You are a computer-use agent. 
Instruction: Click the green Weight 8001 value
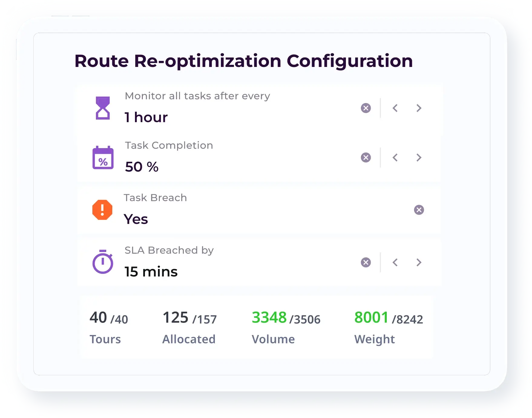point(372,317)
